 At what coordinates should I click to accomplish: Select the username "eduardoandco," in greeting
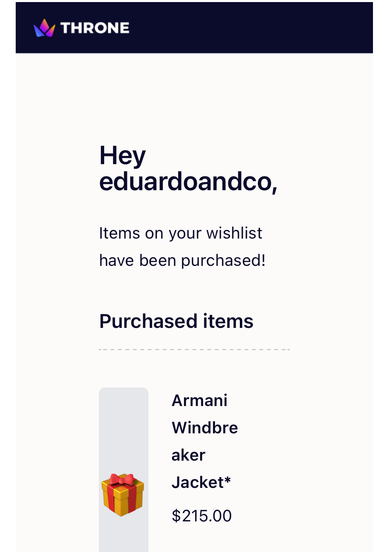188,182
